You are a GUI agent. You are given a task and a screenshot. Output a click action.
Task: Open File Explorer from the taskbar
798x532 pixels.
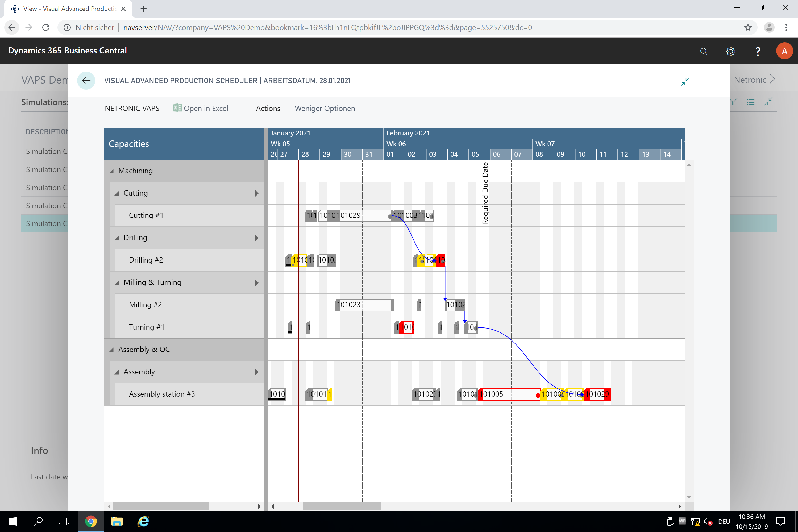pos(117,521)
